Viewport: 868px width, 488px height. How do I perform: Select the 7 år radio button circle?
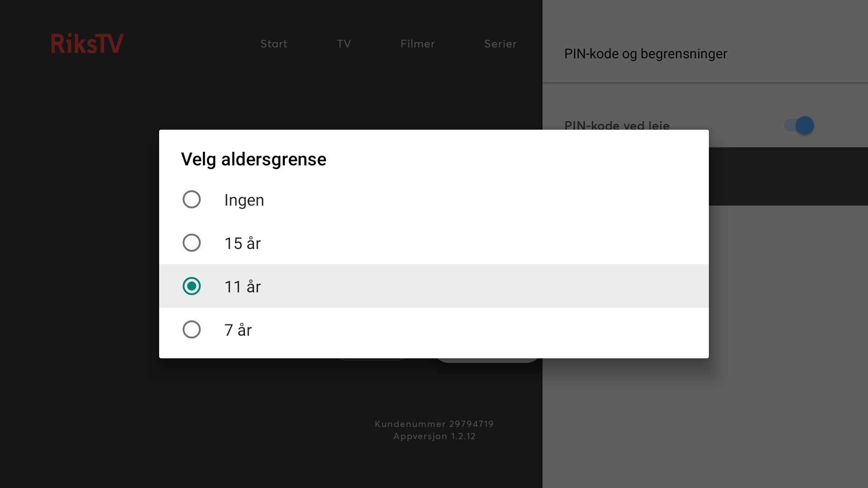pyautogui.click(x=192, y=329)
